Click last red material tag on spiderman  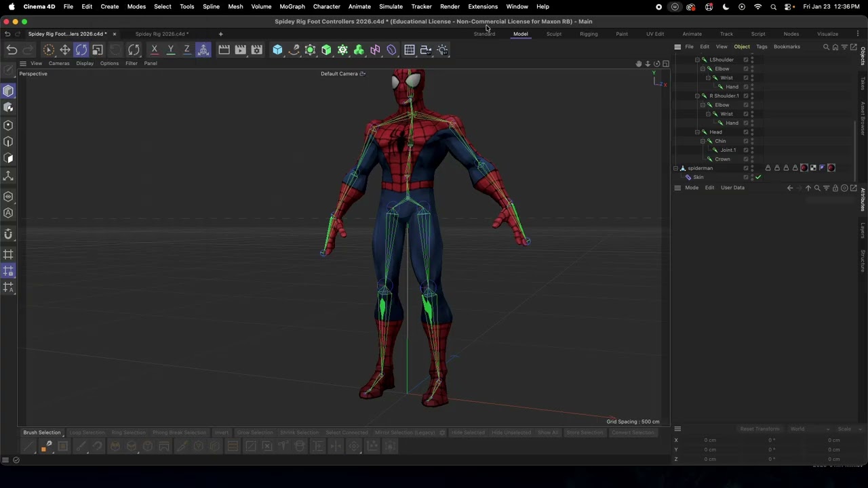click(831, 168)
